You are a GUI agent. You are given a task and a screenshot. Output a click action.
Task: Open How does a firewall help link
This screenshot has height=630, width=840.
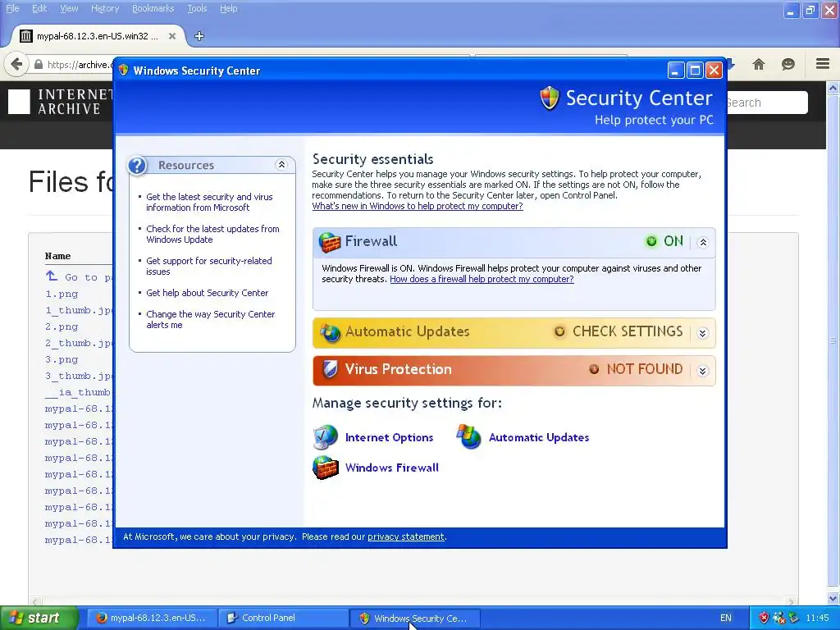(482, 279)
